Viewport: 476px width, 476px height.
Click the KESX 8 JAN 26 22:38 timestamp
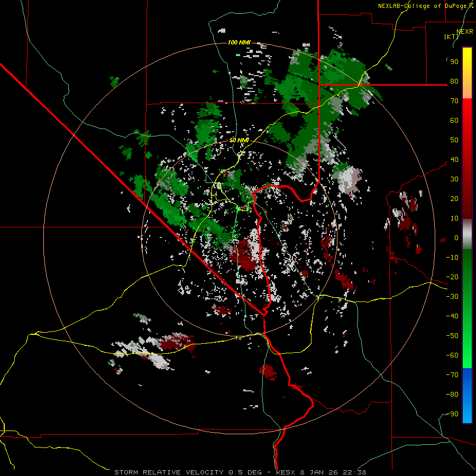coord(321,472)
